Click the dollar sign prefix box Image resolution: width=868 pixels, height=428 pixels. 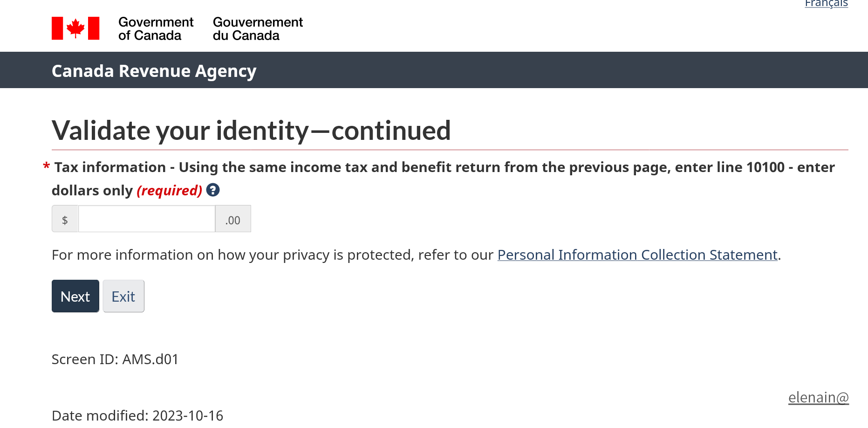pos(65,219)
